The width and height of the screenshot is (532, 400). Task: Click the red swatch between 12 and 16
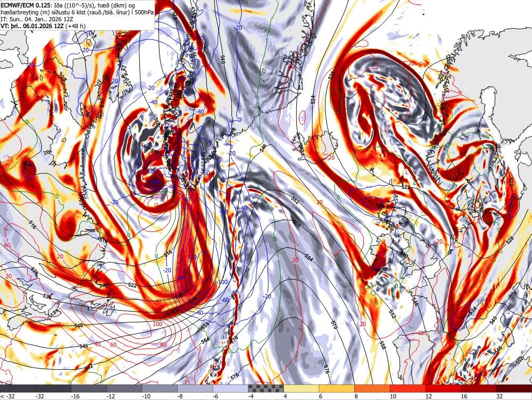(443, 389)
